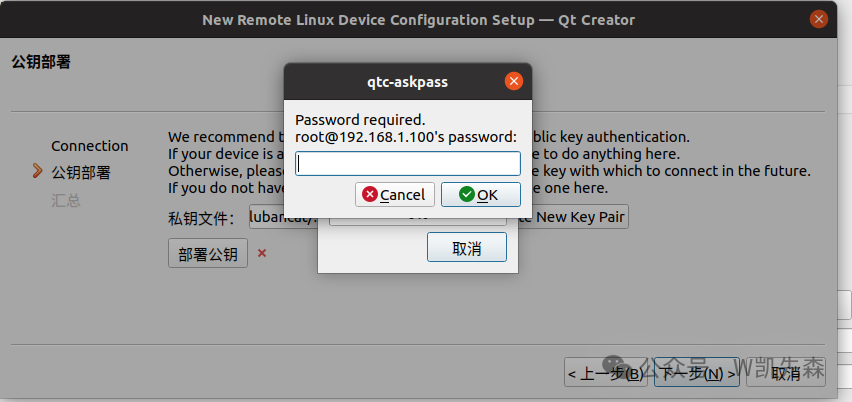Close the qtc-askpass dialog with orange X
The image size is (852, 402).
pos(514,82)
